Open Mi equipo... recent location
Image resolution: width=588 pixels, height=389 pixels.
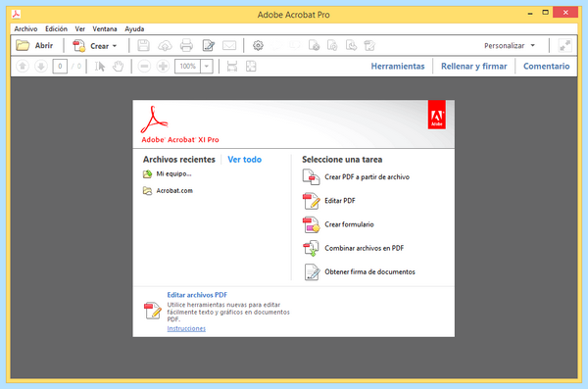point(173,174)
